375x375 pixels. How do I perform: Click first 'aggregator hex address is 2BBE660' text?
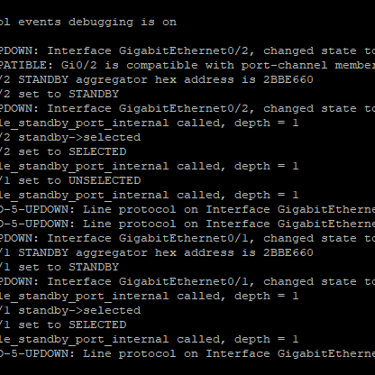click(194, 80)
